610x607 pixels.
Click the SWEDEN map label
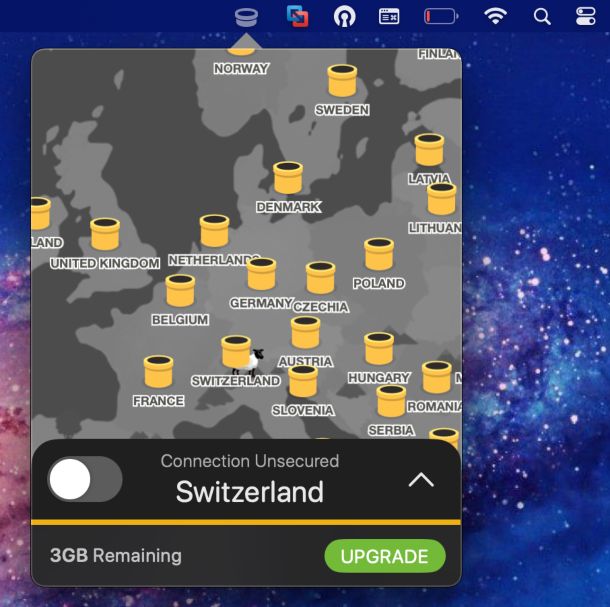pos(342,110)
